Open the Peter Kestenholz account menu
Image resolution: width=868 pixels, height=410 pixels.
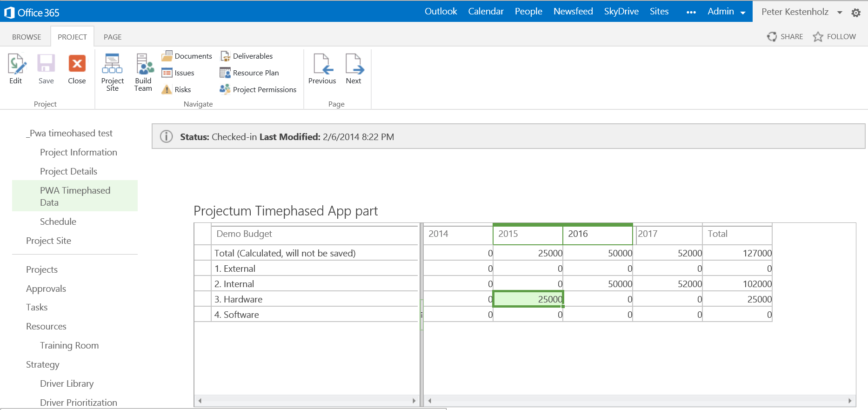point(802,12)
